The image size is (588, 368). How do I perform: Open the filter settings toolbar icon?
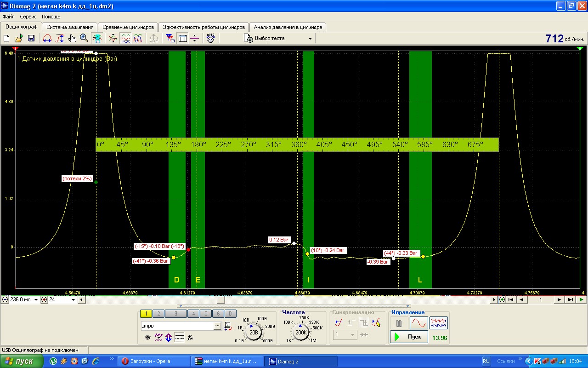tap(170, 39)
